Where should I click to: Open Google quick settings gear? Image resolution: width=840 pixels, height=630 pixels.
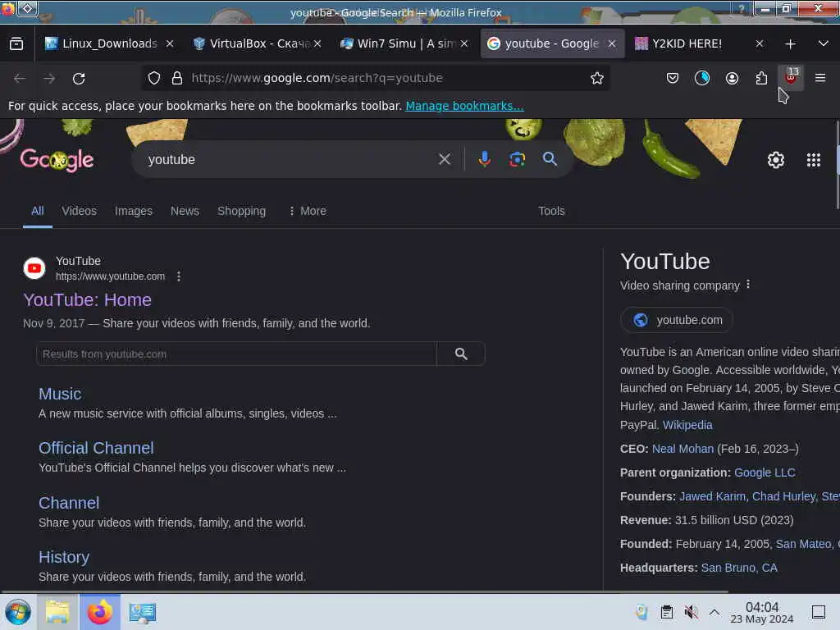pyautogui.click(x=776, y=160)
